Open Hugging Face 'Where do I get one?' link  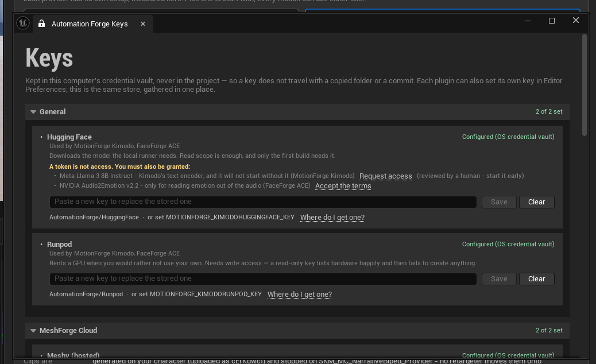[332, 218]
